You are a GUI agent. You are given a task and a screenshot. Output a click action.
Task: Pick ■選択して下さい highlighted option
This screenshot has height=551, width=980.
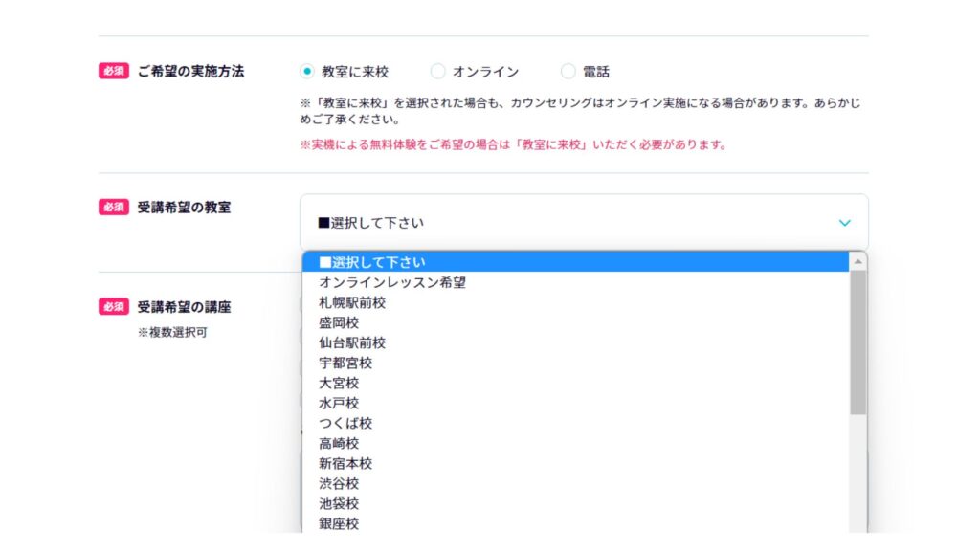tap(575, 262)
